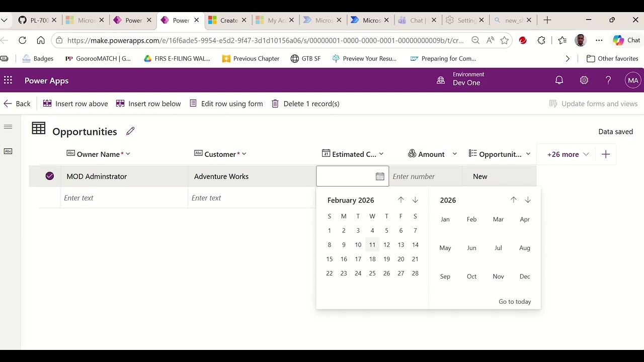Insert row below
Viewport: 644px width, 362px height.
tap(148, 104)
